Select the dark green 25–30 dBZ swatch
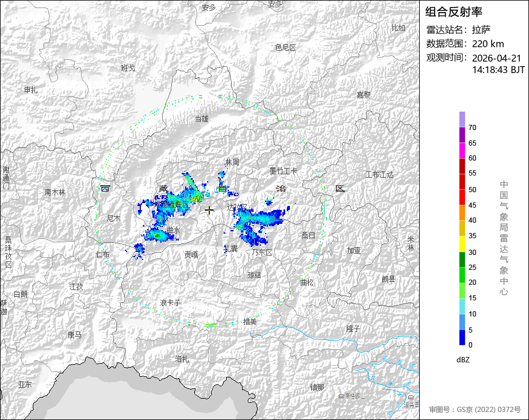This screenshot has height=420, width=529. 462,259
